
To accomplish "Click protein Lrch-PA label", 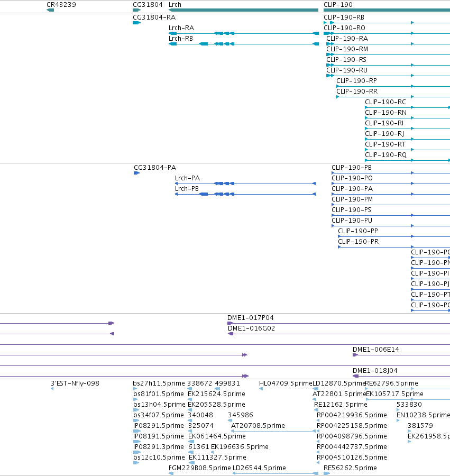I will [x=187, y=178].
